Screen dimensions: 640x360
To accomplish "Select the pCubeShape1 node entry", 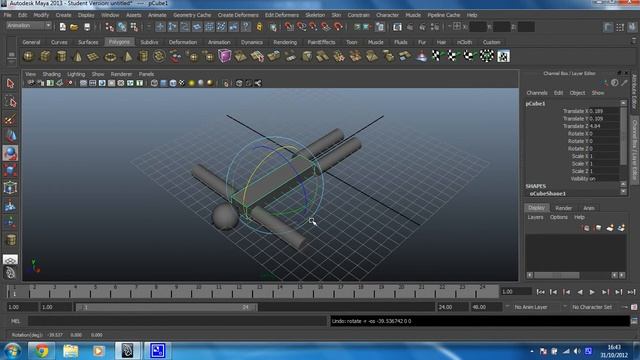I will point(547,193).
